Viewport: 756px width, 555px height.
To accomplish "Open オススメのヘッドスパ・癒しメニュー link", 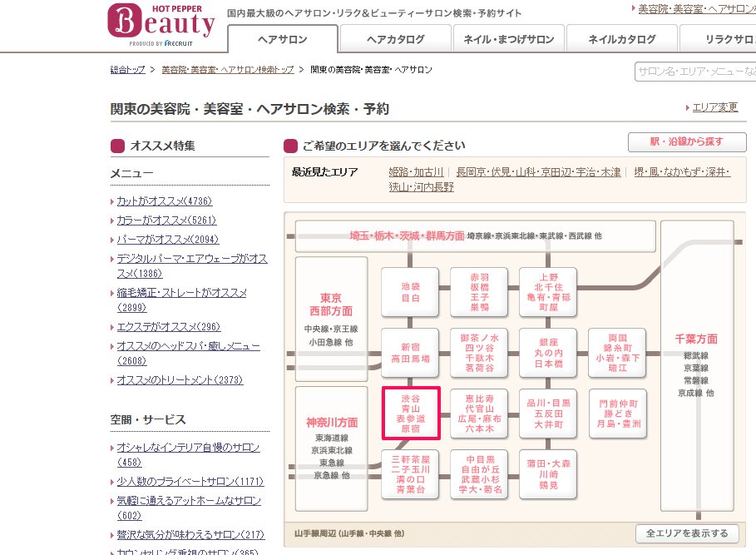I will (189, 354).
